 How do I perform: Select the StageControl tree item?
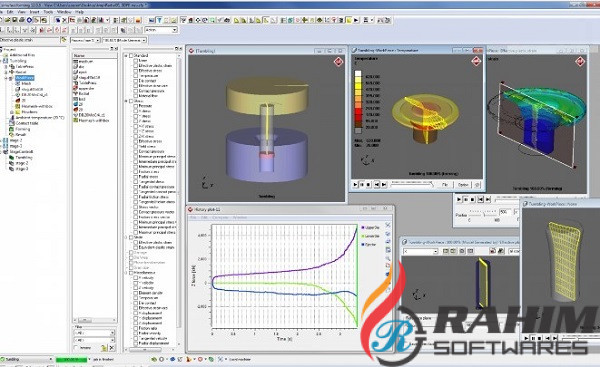click(21, 152)
